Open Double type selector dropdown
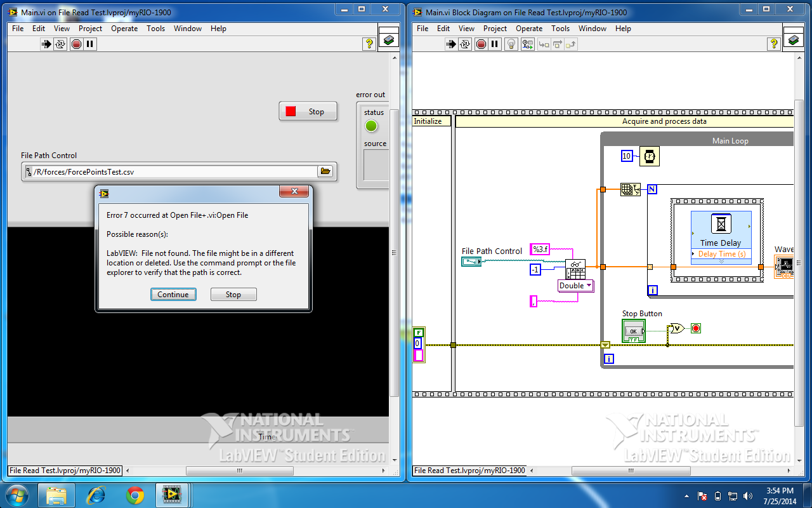Image resolution: width=812 pixels, height=508 pixels. [575, 286]
